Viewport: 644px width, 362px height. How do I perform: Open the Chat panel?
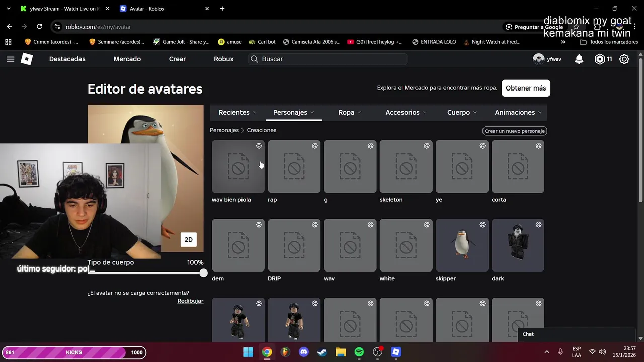(x=577, y=334)
